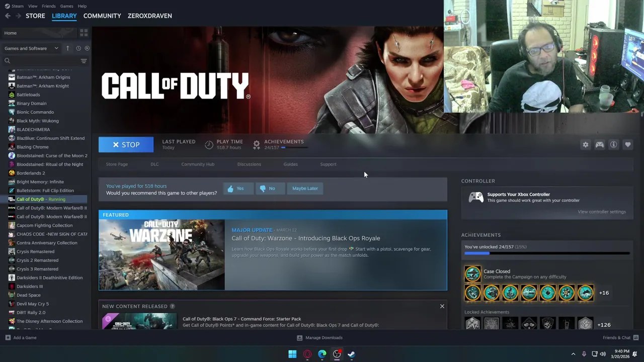Click the Case Closed achievement icon
Image resolution: width=644 pixels, height=362 pixels.
(472, 274)
